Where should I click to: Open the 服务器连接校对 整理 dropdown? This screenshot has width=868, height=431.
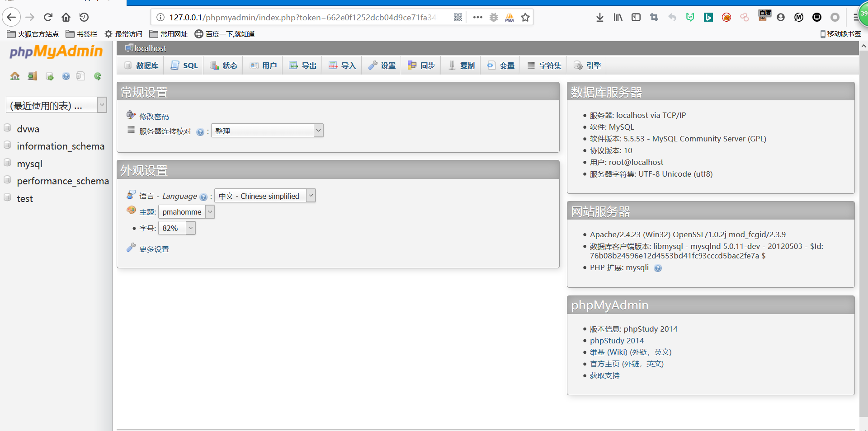pyautogui.click(x=267, y=131)
